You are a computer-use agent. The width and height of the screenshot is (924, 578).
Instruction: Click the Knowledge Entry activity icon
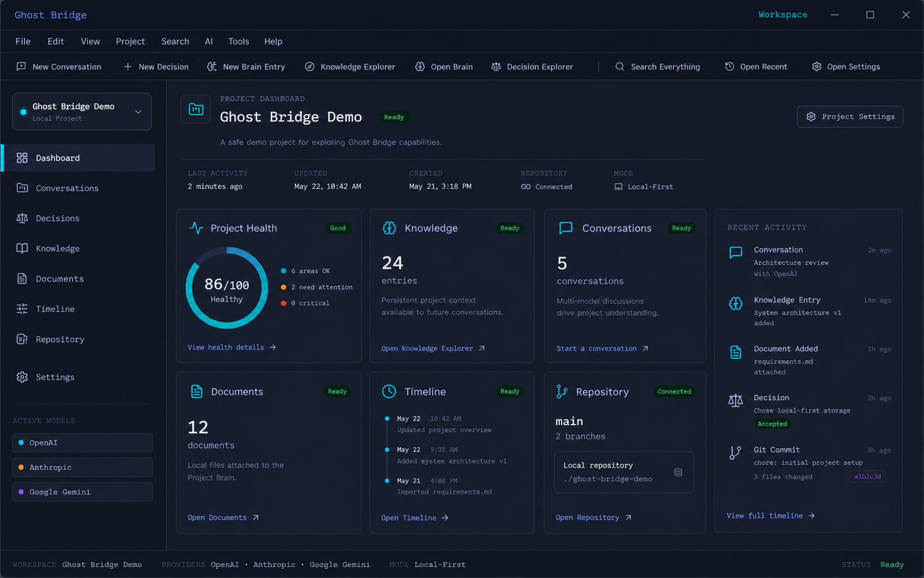pyautogui.click(x=735, y=303)
